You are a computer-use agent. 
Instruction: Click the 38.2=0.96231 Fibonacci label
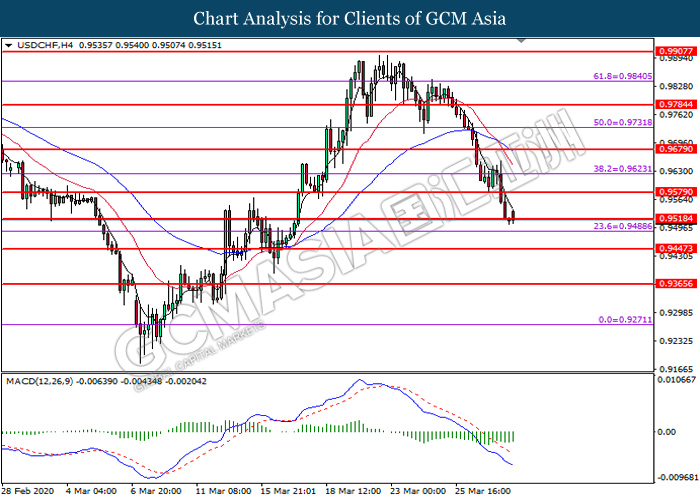622,169
